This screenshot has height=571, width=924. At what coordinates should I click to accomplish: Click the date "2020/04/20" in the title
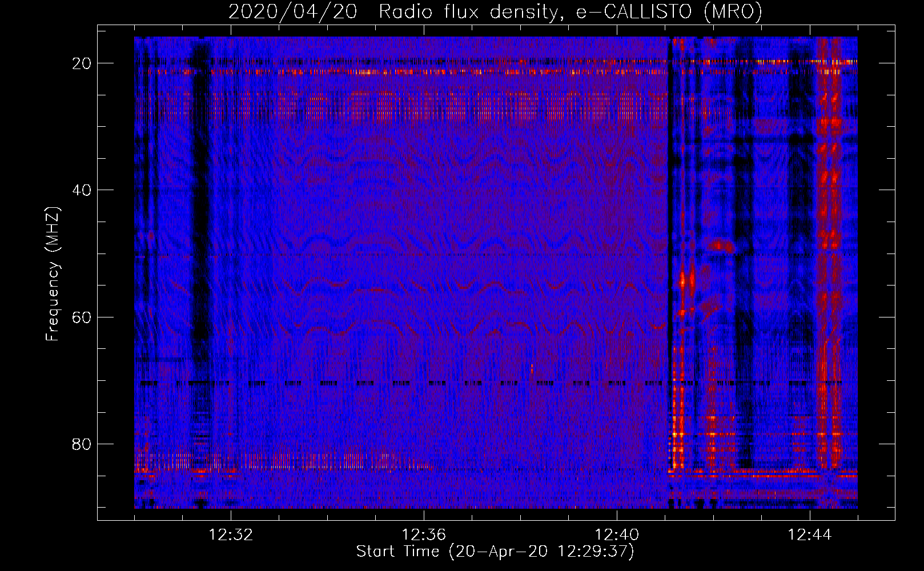pyautogui.click(x=293, y=11)
